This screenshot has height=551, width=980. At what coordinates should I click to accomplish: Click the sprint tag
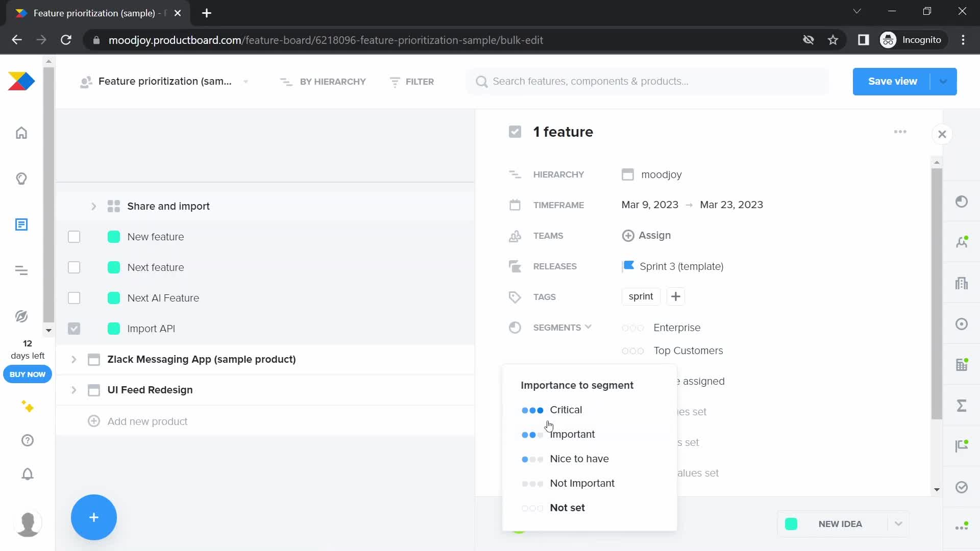click(x=641, y=296)
